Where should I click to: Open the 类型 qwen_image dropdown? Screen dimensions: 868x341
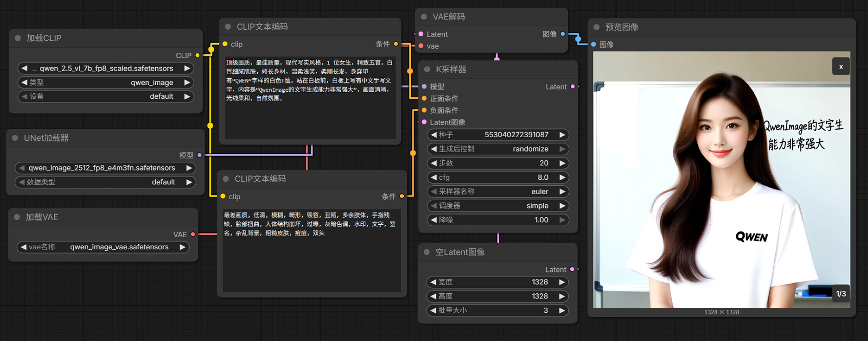[x=106, y=82]
